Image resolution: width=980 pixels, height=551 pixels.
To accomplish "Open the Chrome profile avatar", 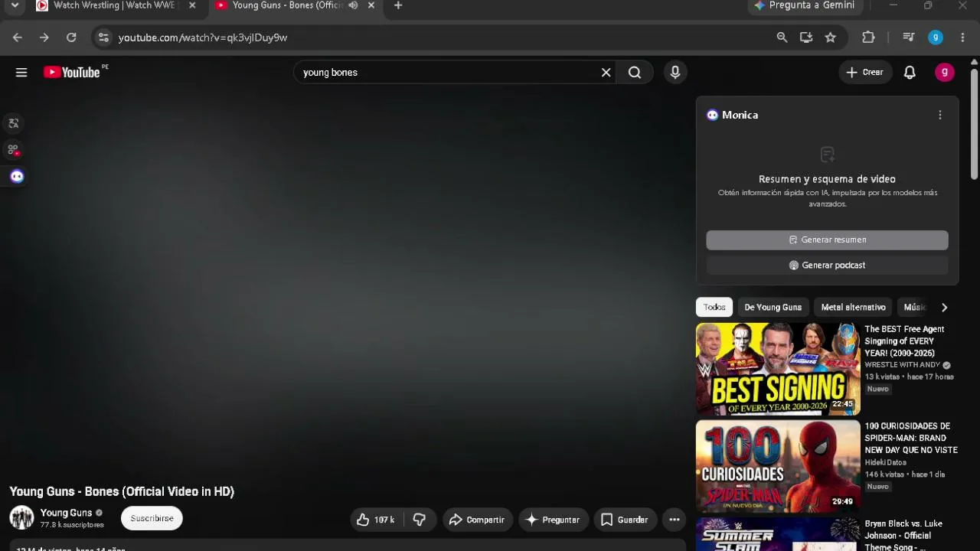I will [936, 37].
